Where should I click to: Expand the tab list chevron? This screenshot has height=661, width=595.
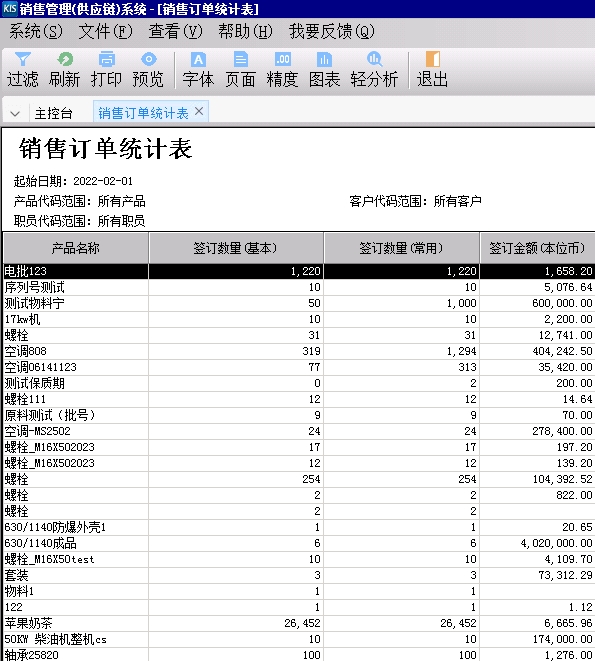point(15,113)
